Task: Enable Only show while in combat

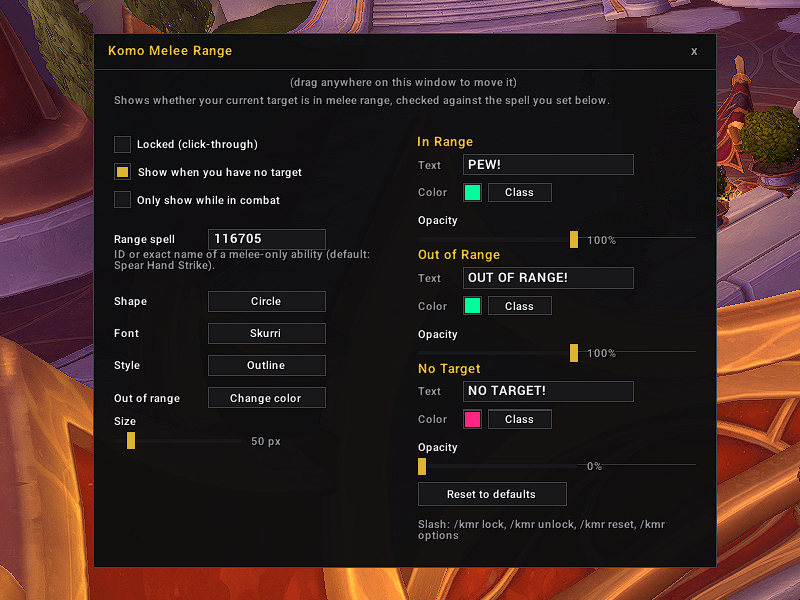Action: 122,199
